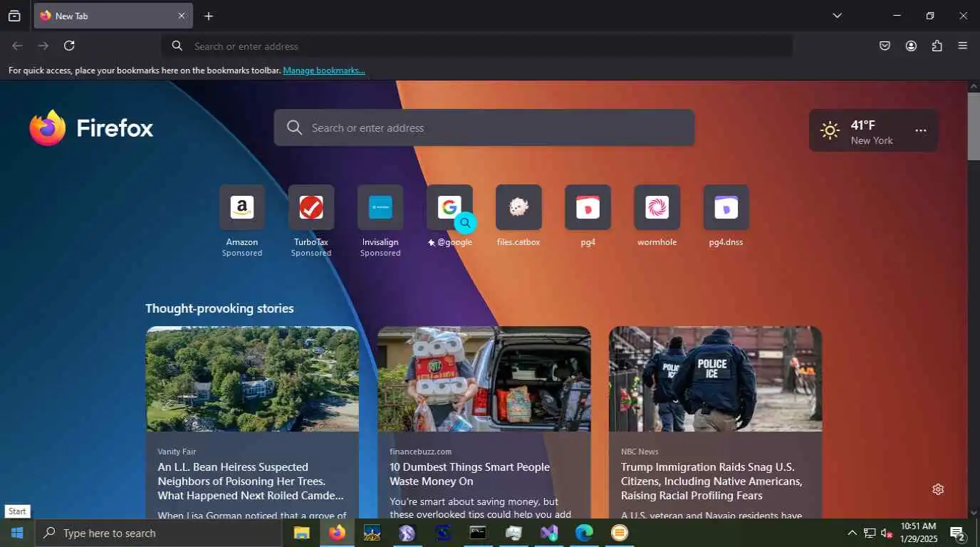The image size is (980, 547).
Task: Open a new tab with the plus button
Action: click(209, 16)
